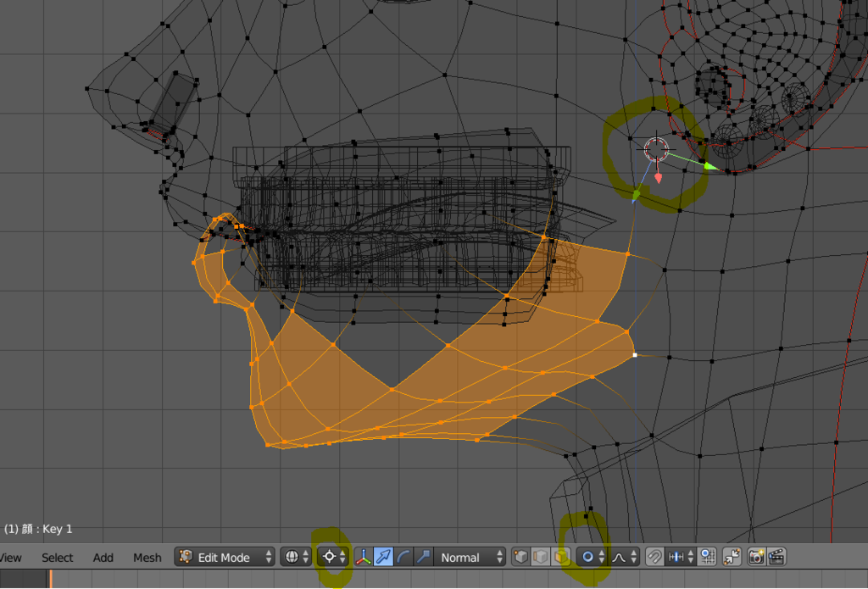Image resolution: width=868 pixels, height=589 pixels.
Task: Open the proportional falloff curve dropdown
Action: (x=624, y=557)
